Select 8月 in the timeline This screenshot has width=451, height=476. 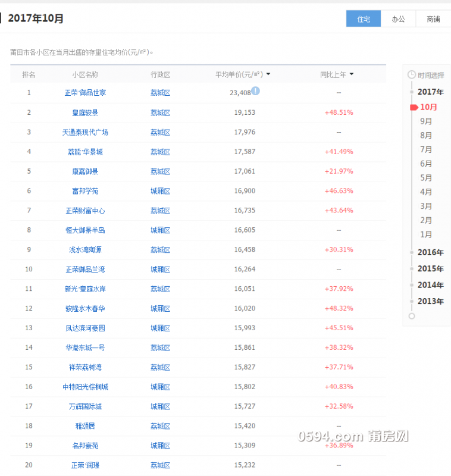(x=426, y=136)
